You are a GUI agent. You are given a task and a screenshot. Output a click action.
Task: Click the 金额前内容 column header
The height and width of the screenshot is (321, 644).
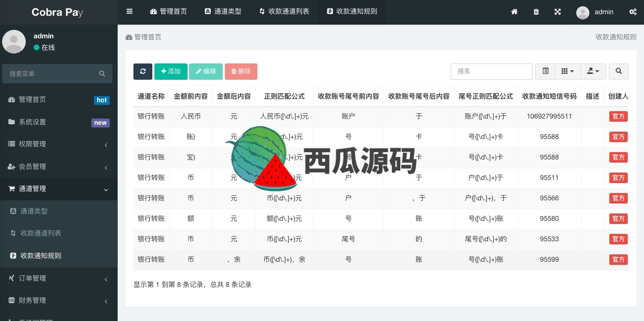(x=191, y=97)
